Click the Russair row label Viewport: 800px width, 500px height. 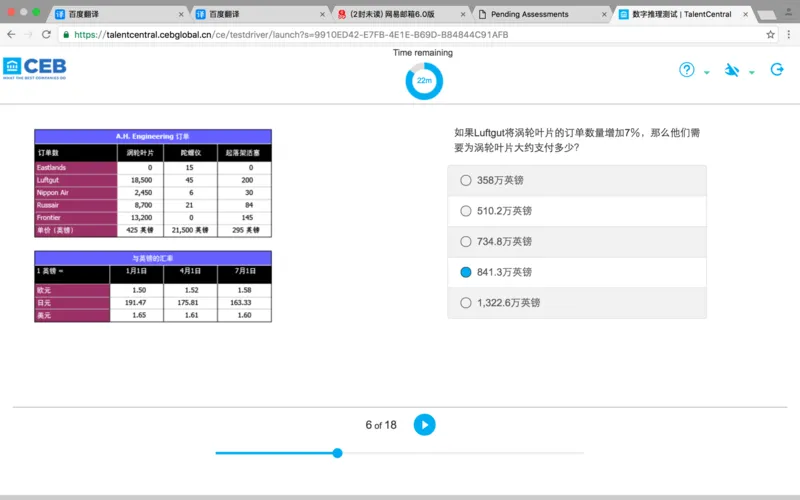coord(76,205)
